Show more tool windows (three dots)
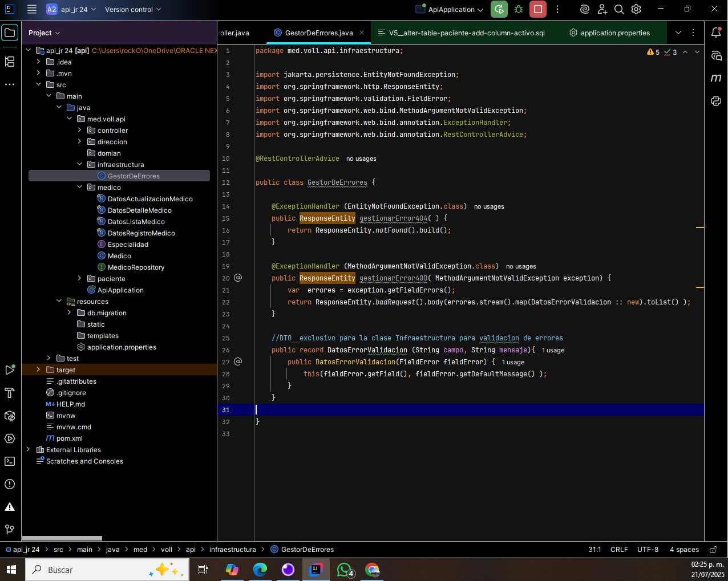This screenshot has width=728, height=581. click(x=10, y=84)
